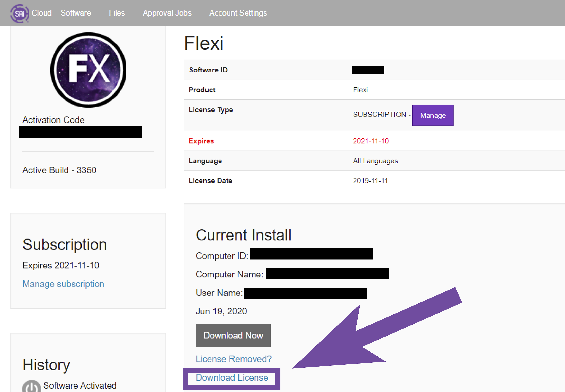Click the User Name label
This screenshot has width=565, height=392.
pos(219,293)
